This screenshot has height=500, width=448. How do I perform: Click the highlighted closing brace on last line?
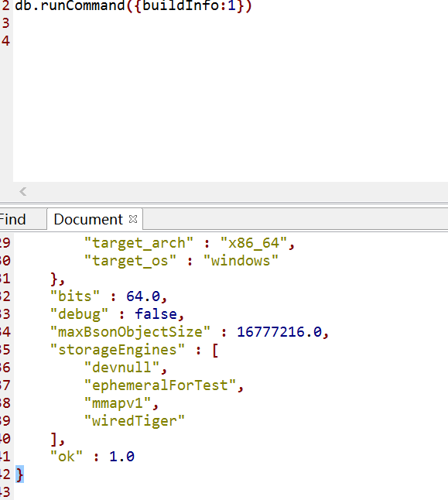[x=19, y=474]
